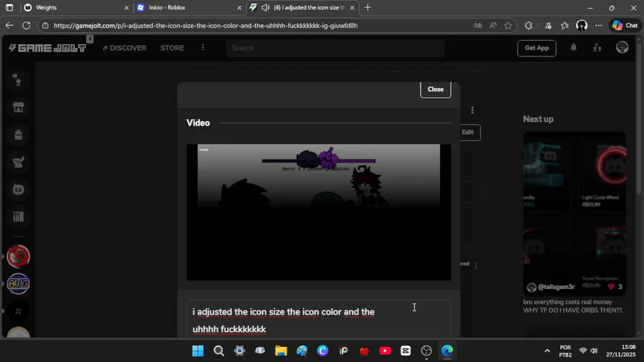Open the Game Jolt logo home link

click(x=47, y=48)
